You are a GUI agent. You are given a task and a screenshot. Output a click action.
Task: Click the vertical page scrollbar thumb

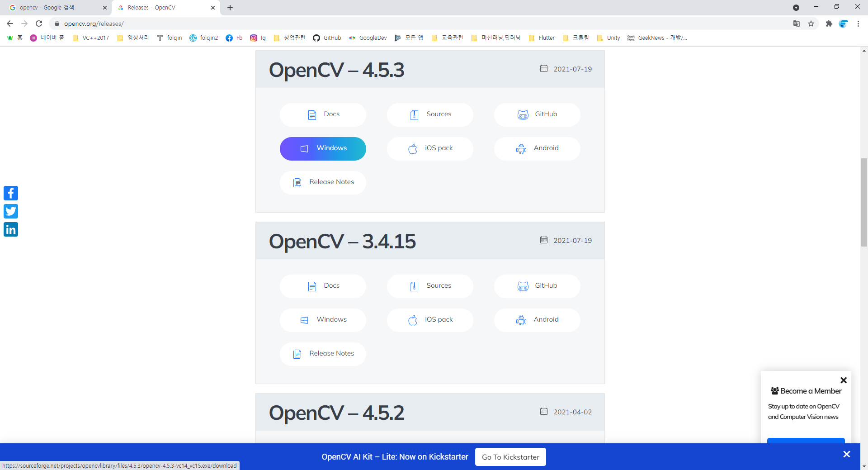tap(864, 202)
